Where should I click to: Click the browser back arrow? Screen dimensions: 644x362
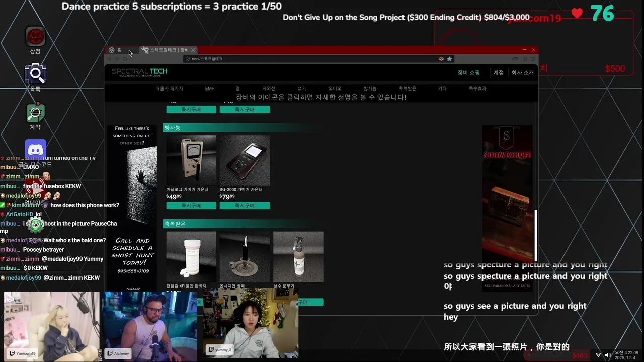pos(109,59)
